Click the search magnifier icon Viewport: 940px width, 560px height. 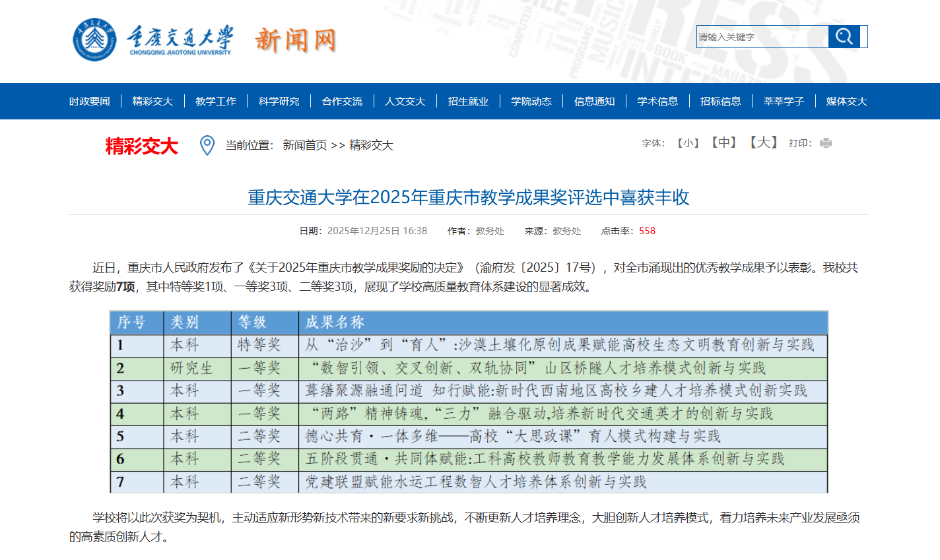point(844,36)
